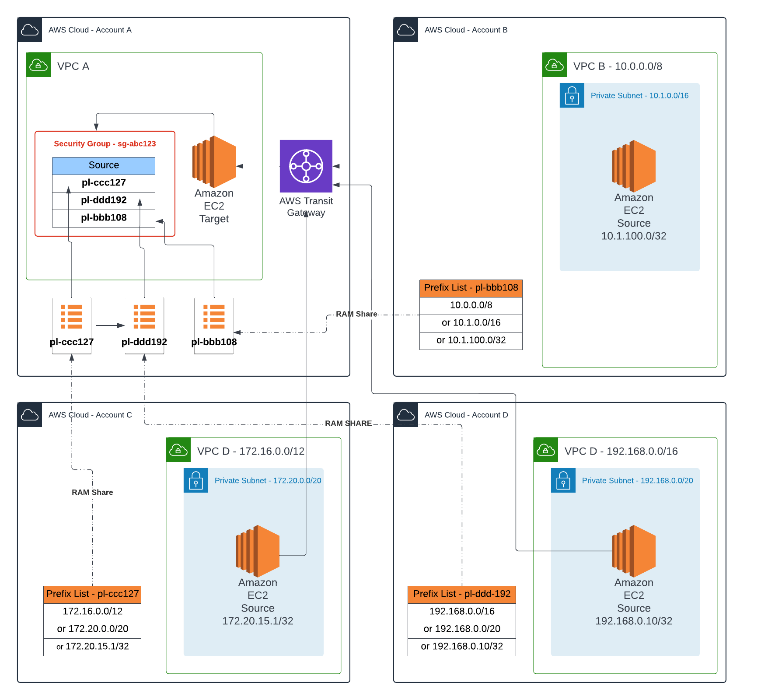Click the 'AWS Cloud - Account A' label
This screenshot has height=700, width=775.
(x=90, y=30)
